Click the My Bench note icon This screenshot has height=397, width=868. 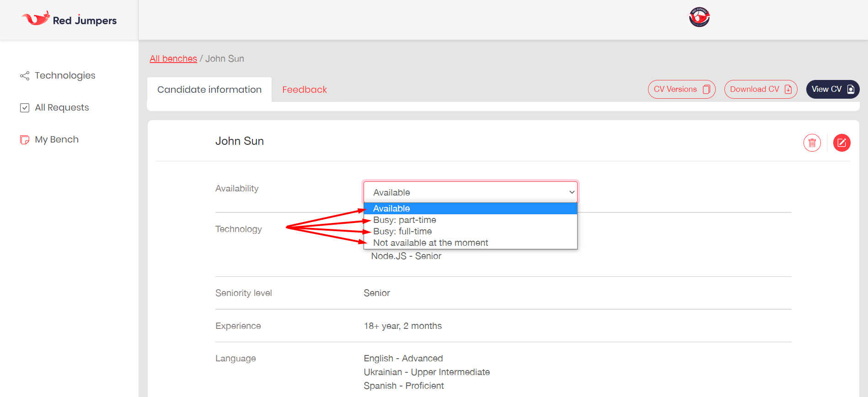coord(25,140)
